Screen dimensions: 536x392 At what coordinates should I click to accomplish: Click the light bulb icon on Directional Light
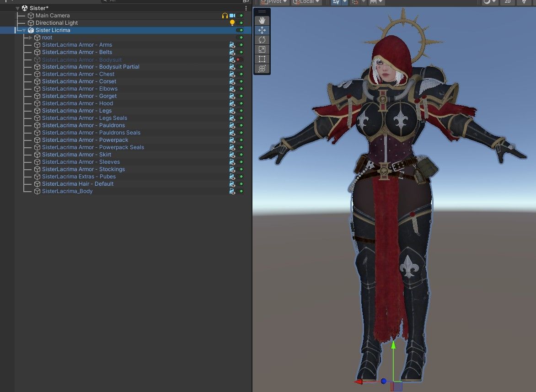[232, 23]
